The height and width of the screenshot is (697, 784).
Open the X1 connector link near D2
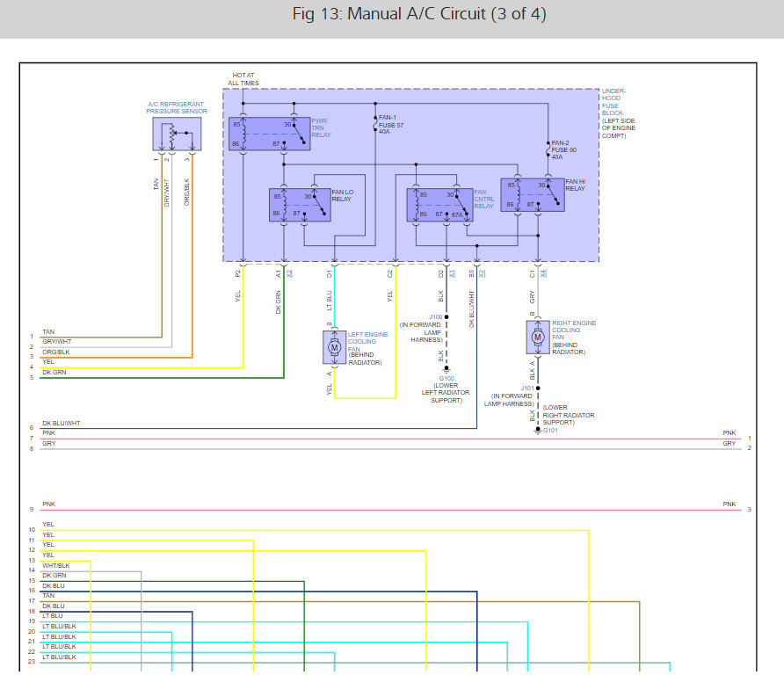[452, 273]
